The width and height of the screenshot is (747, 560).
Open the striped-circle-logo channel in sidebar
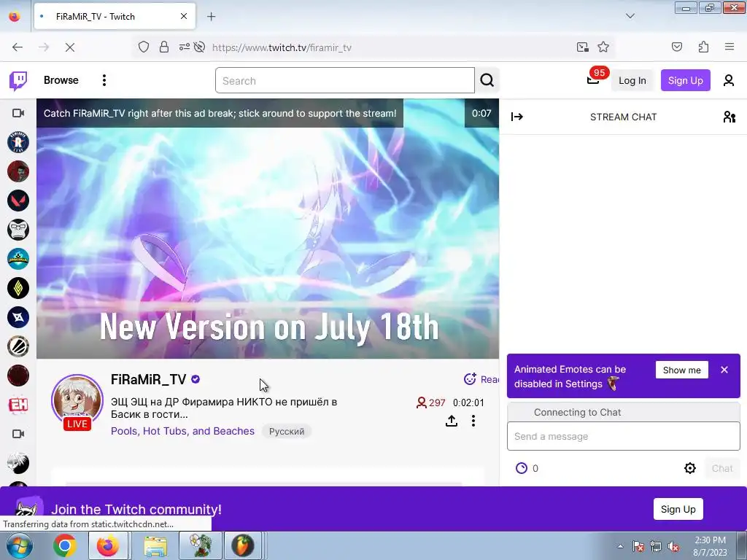click(x=18, y=346)
